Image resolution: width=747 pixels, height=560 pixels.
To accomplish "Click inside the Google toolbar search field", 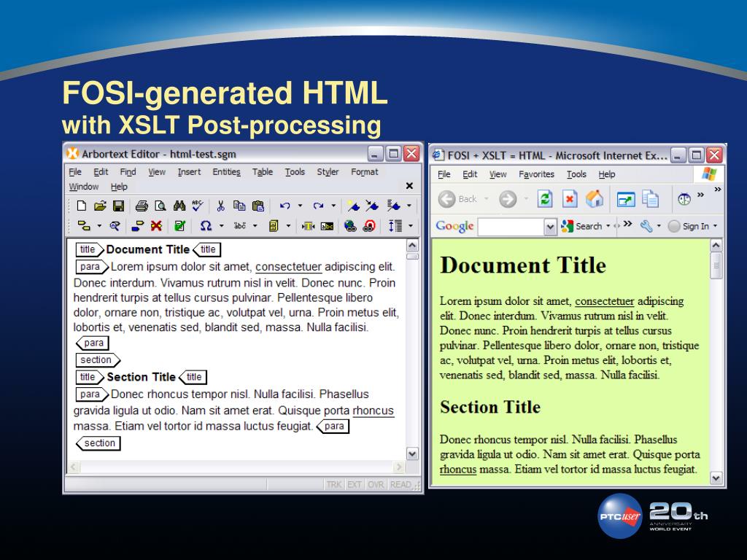I will [511, 227].
